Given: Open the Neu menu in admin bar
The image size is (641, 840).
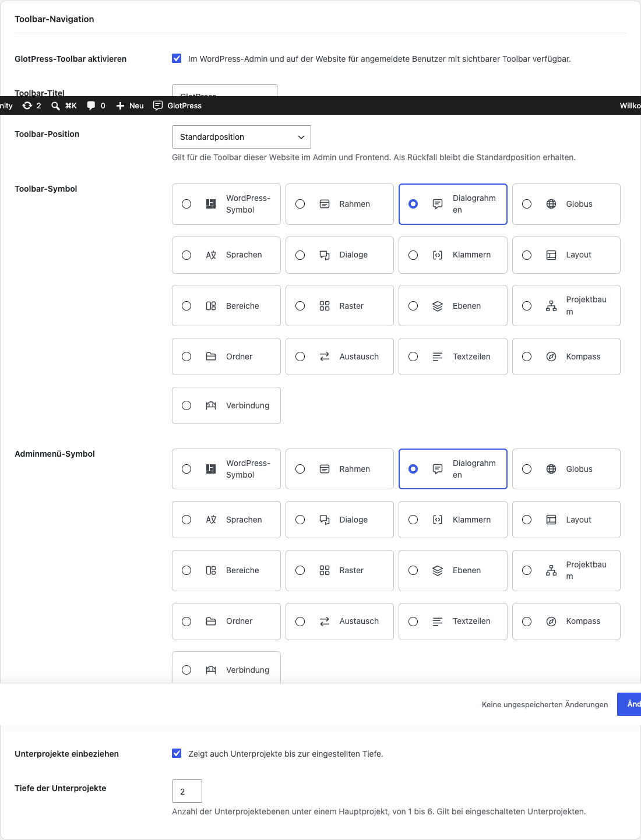Looking at the screenshot, I should [x=130, y=105].
